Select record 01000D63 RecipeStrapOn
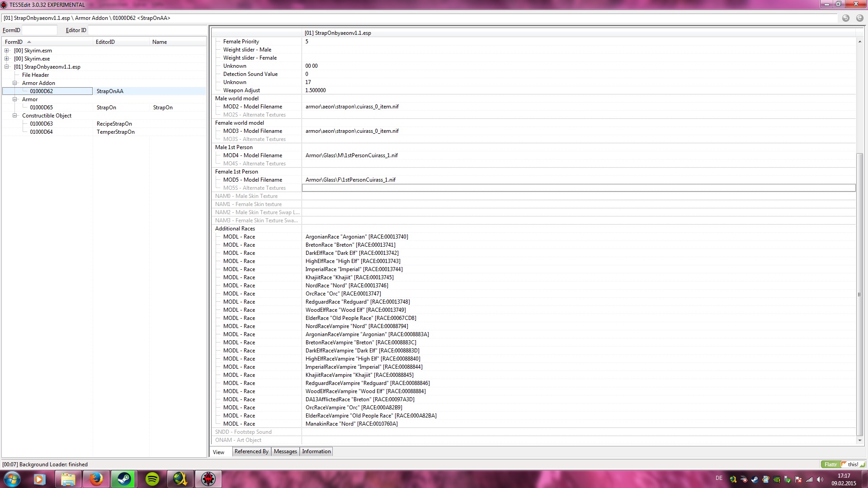This screenshot has height=488, width=868. 104,124
